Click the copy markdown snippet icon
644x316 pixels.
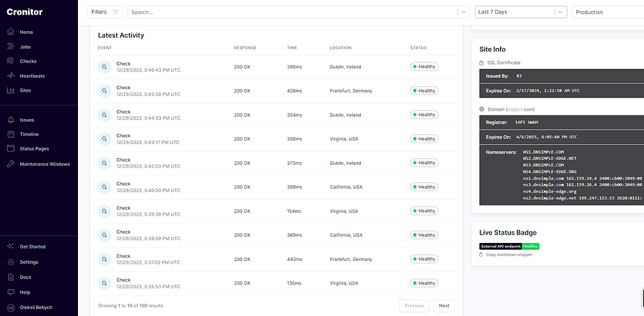[x=481, y=255]
